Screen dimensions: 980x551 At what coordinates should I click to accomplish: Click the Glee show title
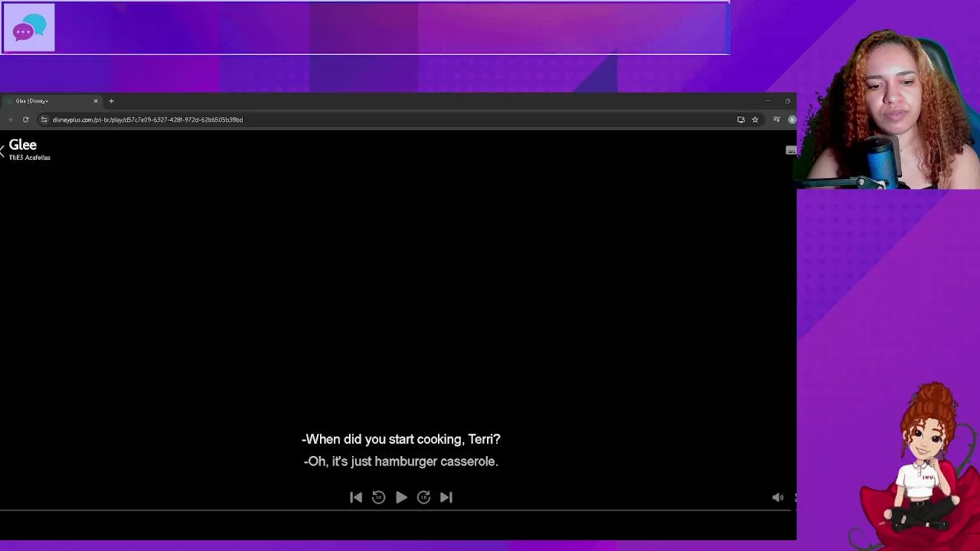tap(23, 145)
